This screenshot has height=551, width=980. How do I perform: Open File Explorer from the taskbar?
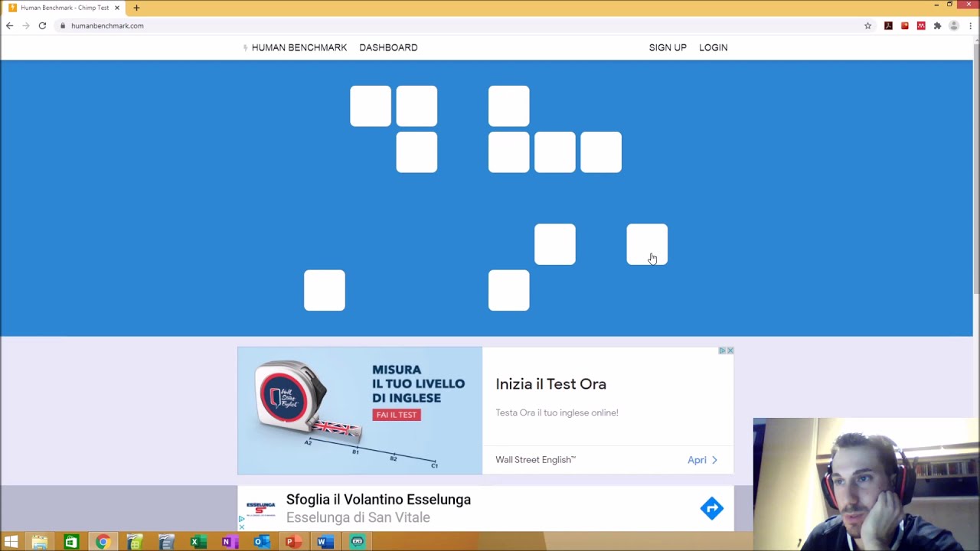pos(40,542)
